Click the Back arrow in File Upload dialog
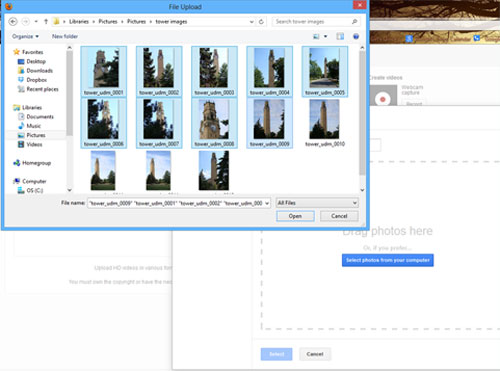The width and height of the screenshot is (500, 371). [x=13, y=22]
